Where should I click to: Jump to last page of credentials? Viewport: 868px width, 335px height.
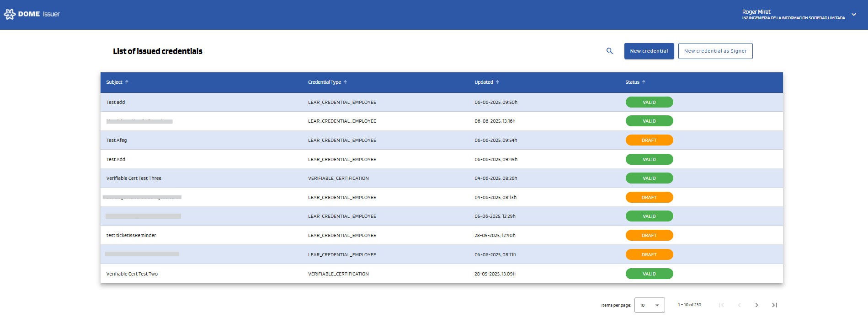click(x=774, y=305)
